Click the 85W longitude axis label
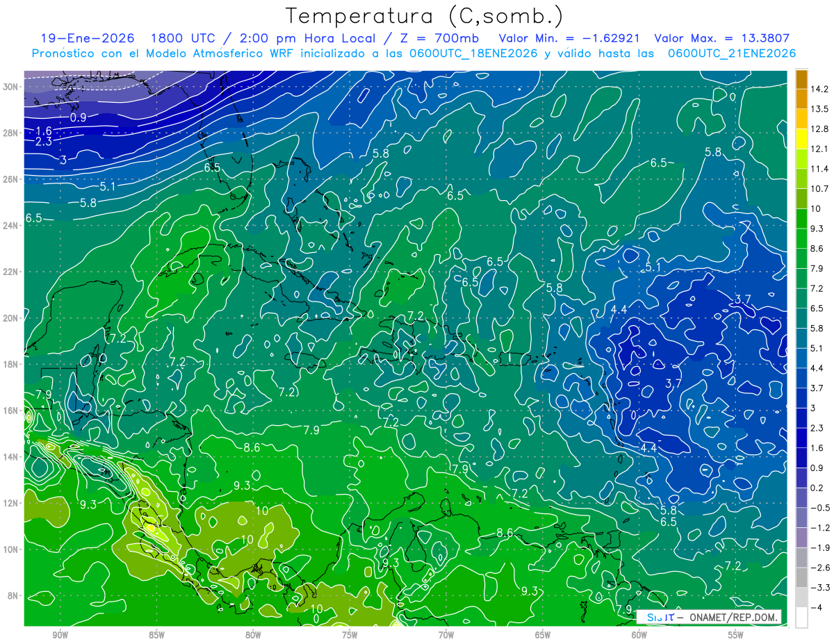 point(156,635)
